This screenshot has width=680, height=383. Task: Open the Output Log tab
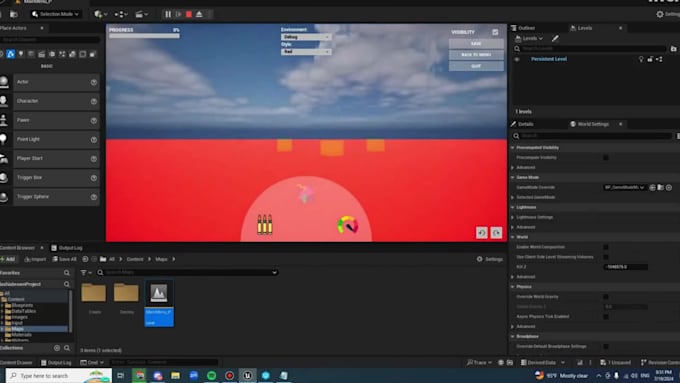coord(67,248)
